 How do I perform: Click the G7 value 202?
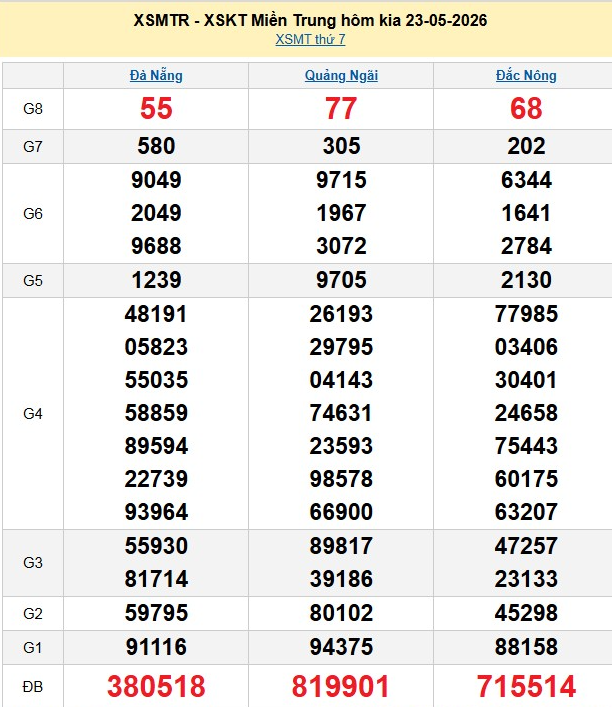[526, 146]
